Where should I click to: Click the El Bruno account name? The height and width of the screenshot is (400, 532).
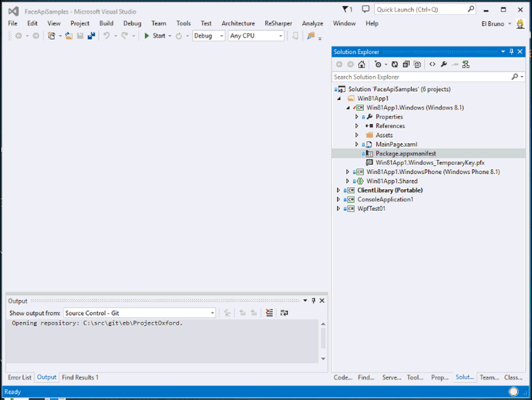pyautogui.click(x=492, y=23)
